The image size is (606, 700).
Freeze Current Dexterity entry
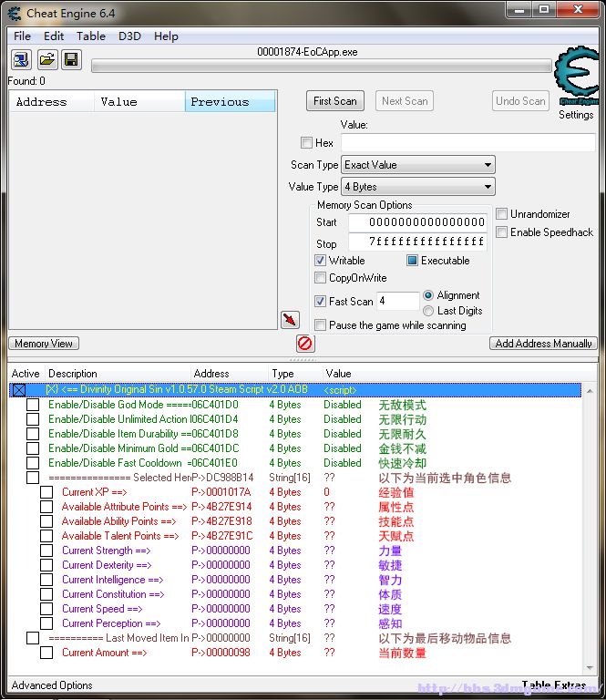point(46,565)
